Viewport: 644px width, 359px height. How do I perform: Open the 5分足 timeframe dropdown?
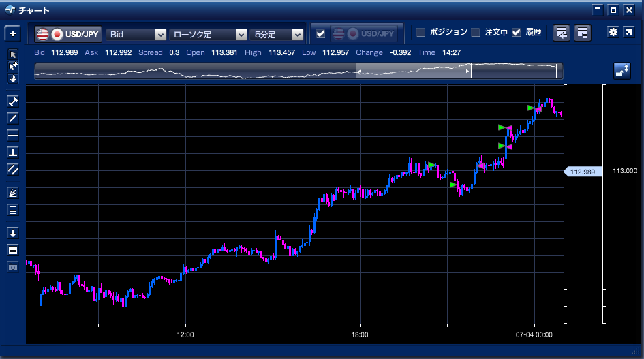[x=277, y=35]
